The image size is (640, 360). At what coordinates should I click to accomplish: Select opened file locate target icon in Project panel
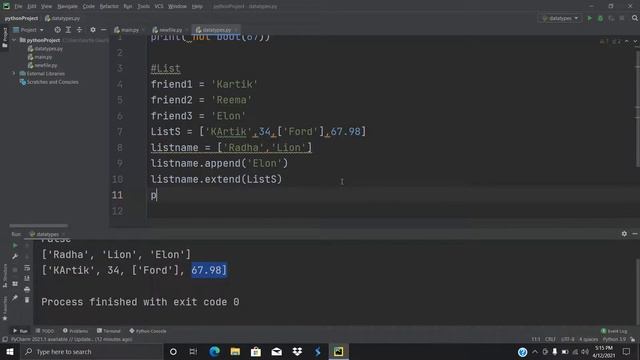tap(58, 30)
